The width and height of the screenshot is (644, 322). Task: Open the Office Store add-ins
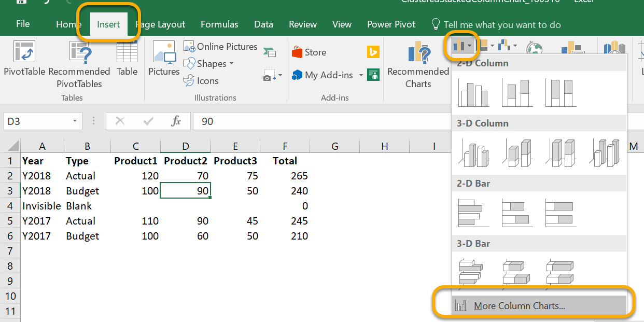click(309, 52)
